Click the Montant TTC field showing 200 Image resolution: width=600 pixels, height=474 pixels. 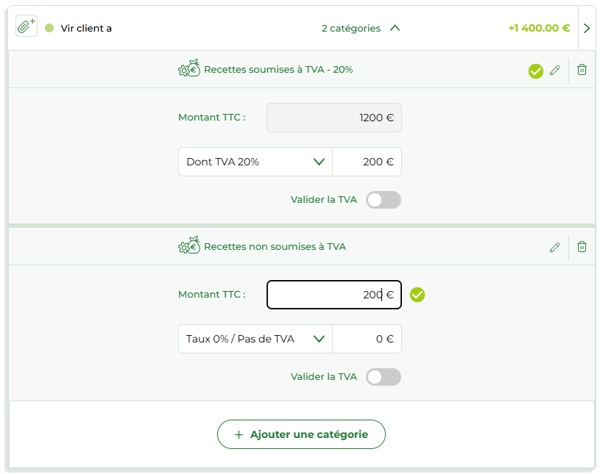tap(333, 295)
